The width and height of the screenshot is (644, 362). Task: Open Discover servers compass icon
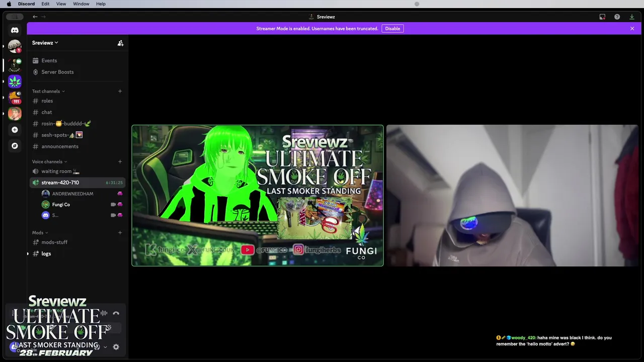click(15, 146)
